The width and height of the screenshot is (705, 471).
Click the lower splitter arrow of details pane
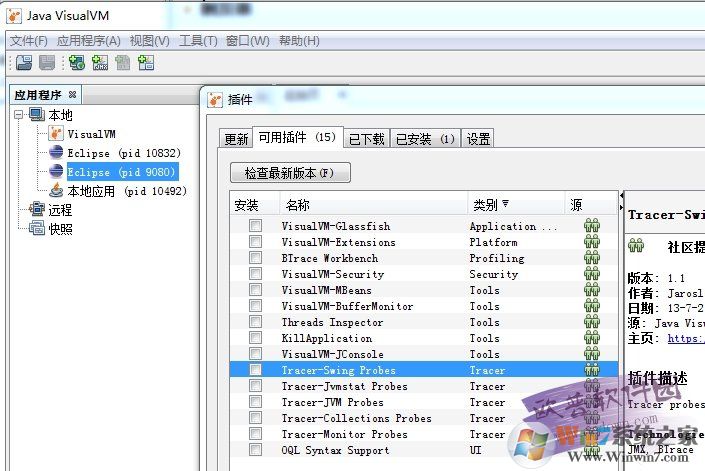(x=622, y=207)
